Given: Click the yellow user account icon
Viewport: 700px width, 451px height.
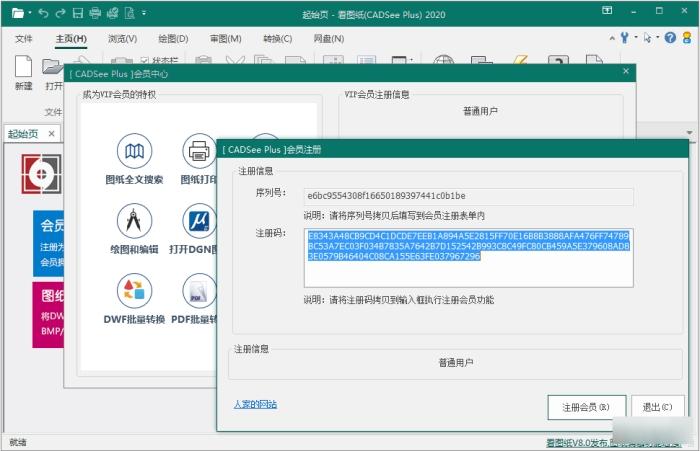Looking at the screenshot, I should pos(687,38).
